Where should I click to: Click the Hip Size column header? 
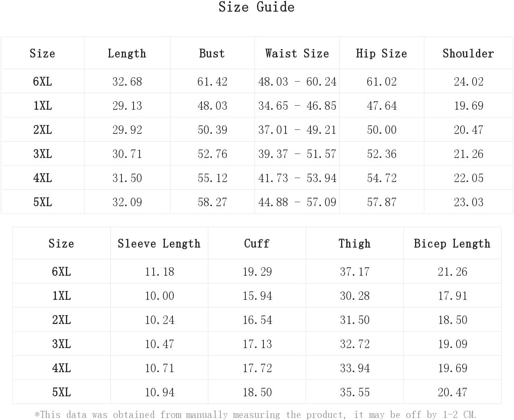pos(382,53)
